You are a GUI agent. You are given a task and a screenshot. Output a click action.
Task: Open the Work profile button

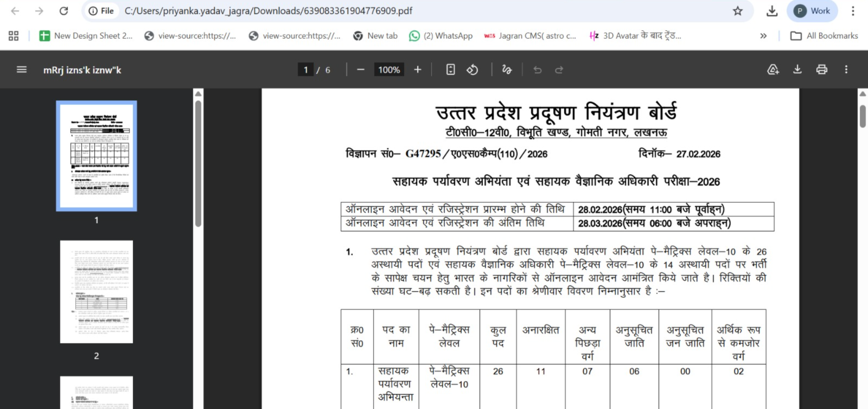812,11
